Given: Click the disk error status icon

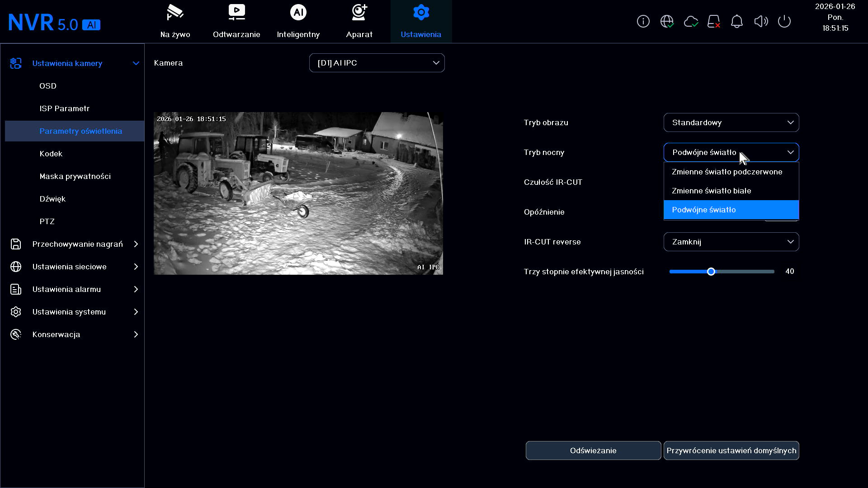Looking at the screenshot, I should (714, 21).
